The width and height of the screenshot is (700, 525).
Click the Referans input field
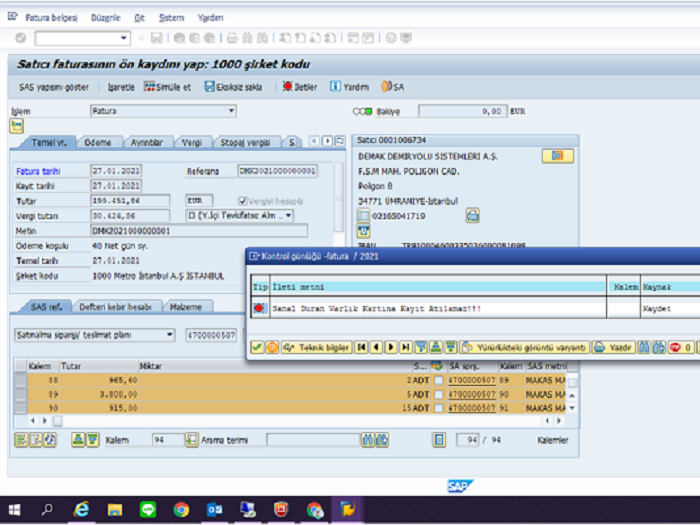pyautogui.click(x=278, y=171)
